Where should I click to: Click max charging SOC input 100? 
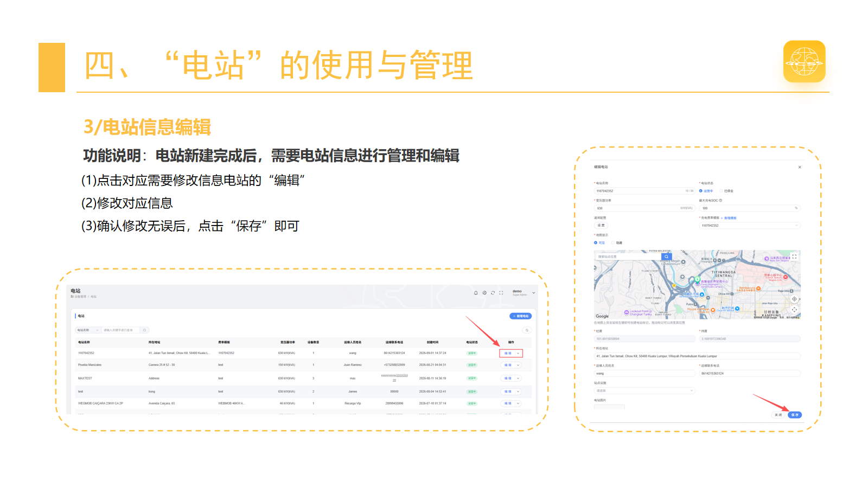click(x=750, y=208)
